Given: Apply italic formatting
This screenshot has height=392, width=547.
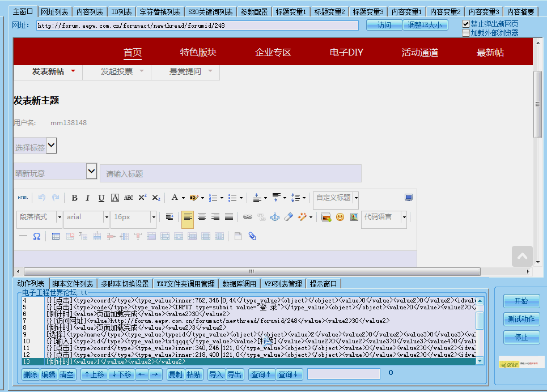Looking at the screenshot, I should point(87,198).
